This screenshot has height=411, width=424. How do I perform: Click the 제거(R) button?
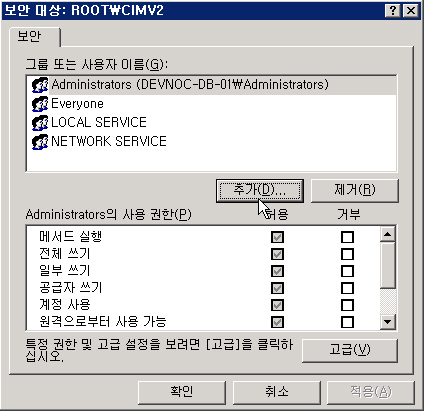pyautogui.click(x=354, y=190)
